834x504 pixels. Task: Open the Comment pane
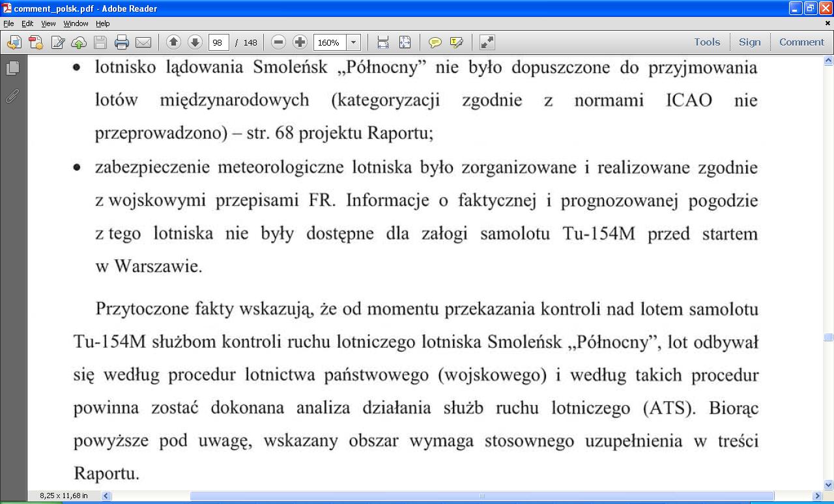click(x=801, y=42)
